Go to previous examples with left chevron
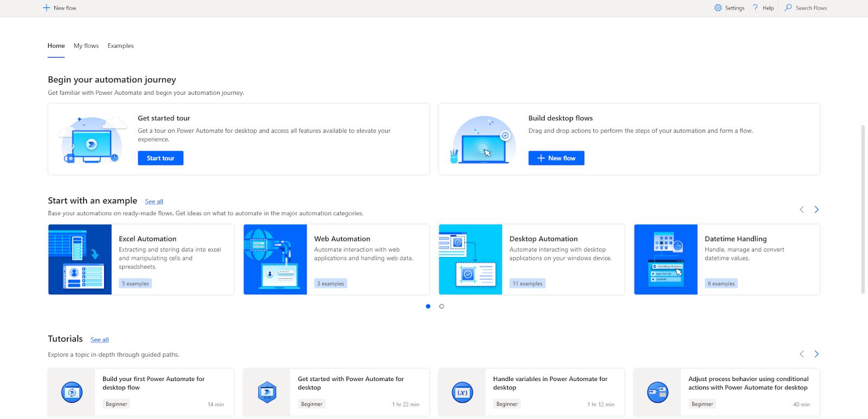Screen dimensions: 868x419 click(802, 210)
